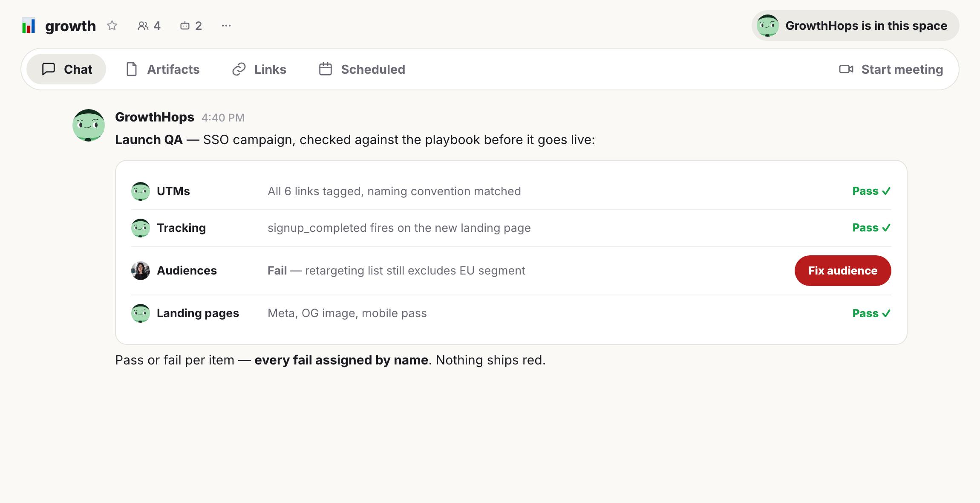Open the members list showing 4

tap(149, 26)
